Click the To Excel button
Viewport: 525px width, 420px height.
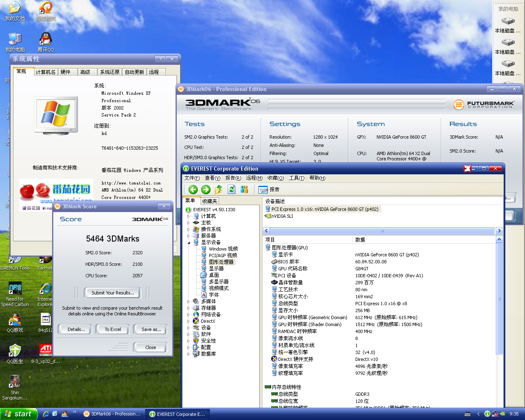pyautogui.click(x=113, y=329)
